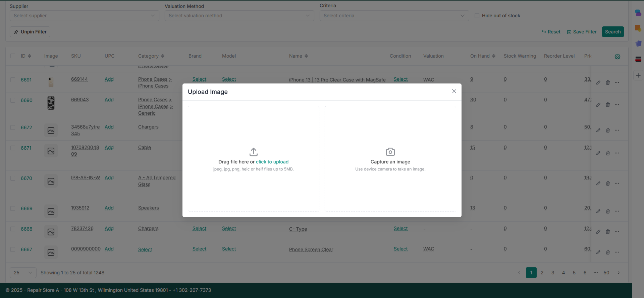Add UPC for item 6668
644x298 pixels.
109,229
